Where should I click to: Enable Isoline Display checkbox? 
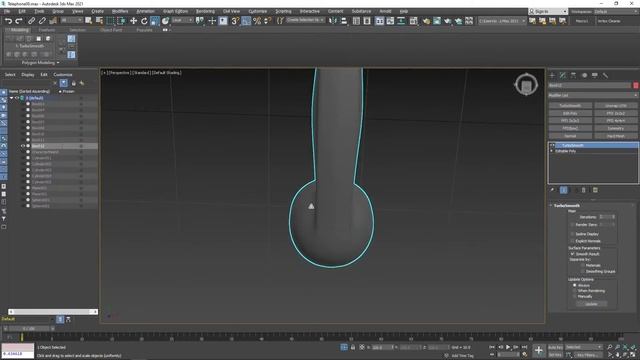573,234
